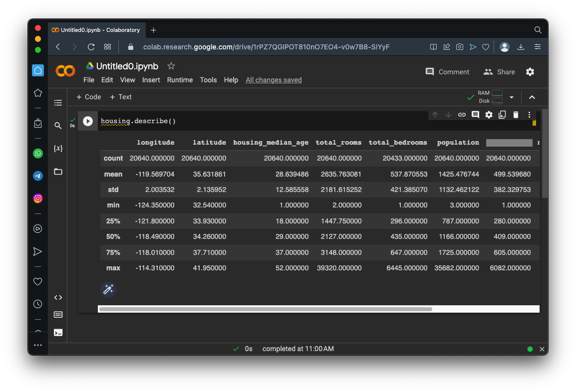Click the 'completed at 11:00 AM' status text
The width and height of the screenshot is (576, 392).
[298, 349]
